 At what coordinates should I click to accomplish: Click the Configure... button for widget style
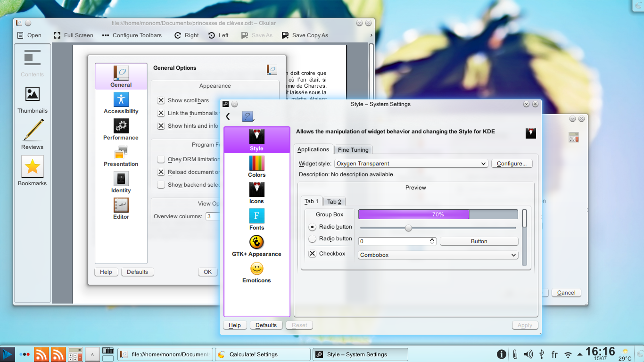coord(512,164)
